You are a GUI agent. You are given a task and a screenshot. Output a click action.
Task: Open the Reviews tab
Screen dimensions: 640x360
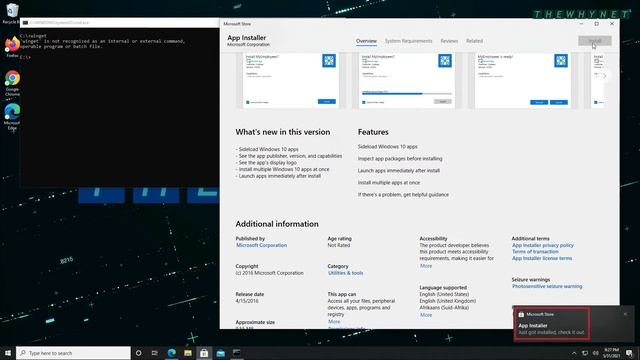pyautogui.click(x=449, y=41)
